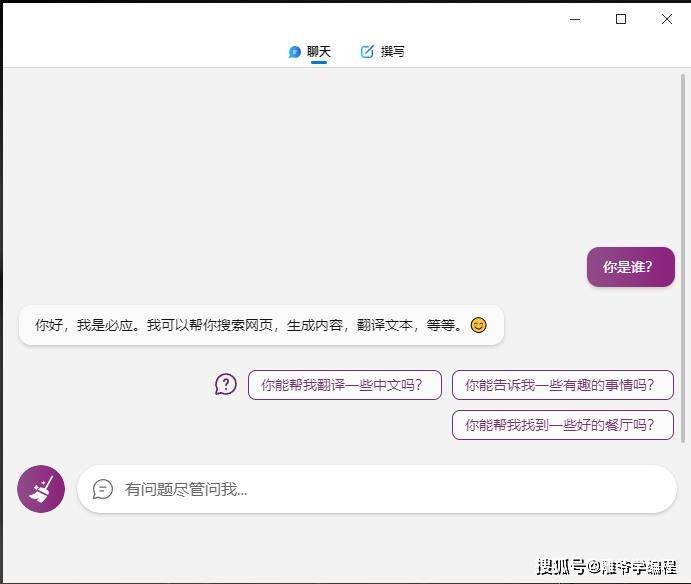The width and height of the screenshot is (691, 584).
Task: Click the smiley emoji in the reply
Action: coord(479,325)
